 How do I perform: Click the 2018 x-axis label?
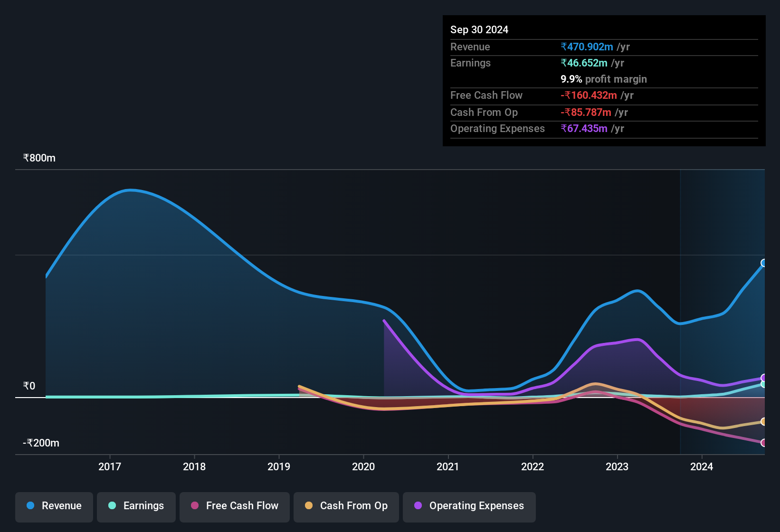194,466
